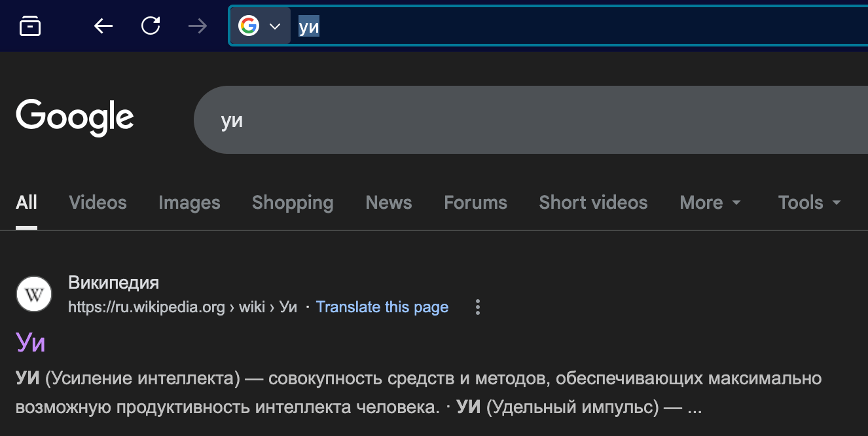Viewport: 868px width, 436px height.
Task: Switch to the News results tab
Action: click(388, 203)
